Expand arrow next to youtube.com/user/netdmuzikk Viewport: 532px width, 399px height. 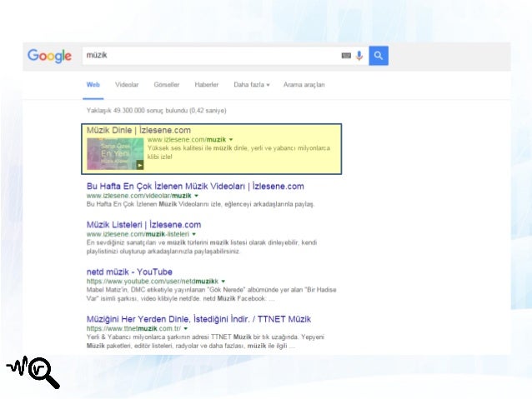[x=223, y=282]
